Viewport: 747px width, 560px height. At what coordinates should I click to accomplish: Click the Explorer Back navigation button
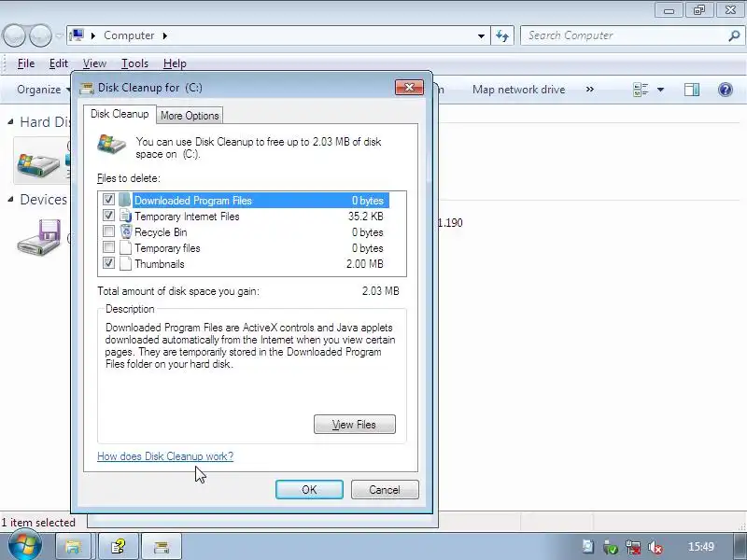pyautogui.click(x=14, y=35)
